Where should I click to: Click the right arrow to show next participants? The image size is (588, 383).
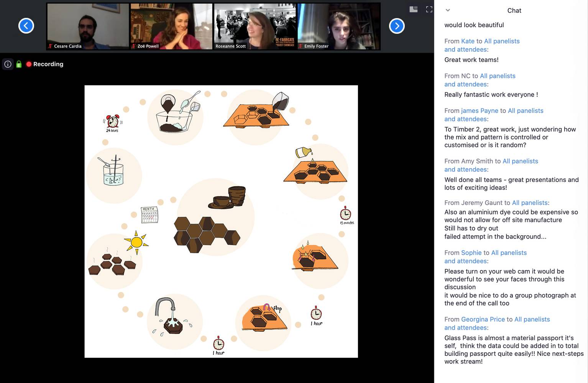coord(397,26)
